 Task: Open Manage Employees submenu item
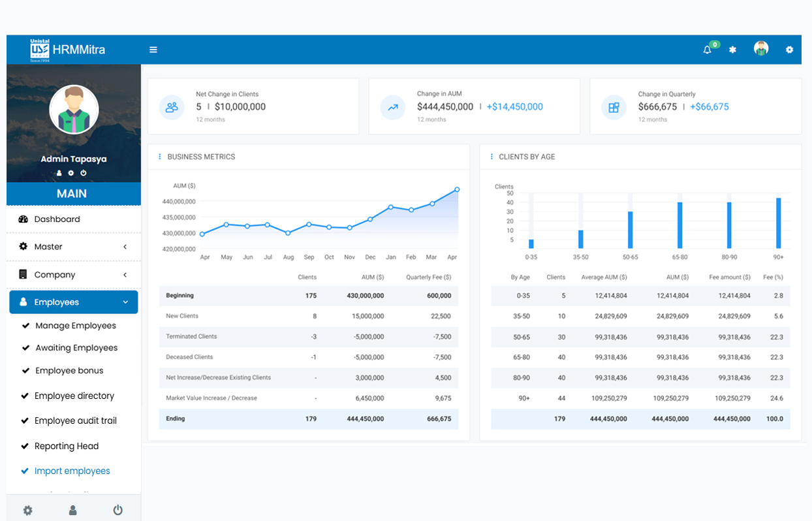pos(76,326)
